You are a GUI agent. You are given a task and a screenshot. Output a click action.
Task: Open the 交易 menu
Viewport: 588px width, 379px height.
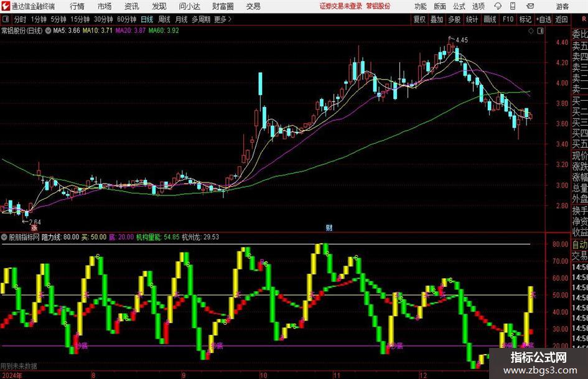tap(253, 6)
